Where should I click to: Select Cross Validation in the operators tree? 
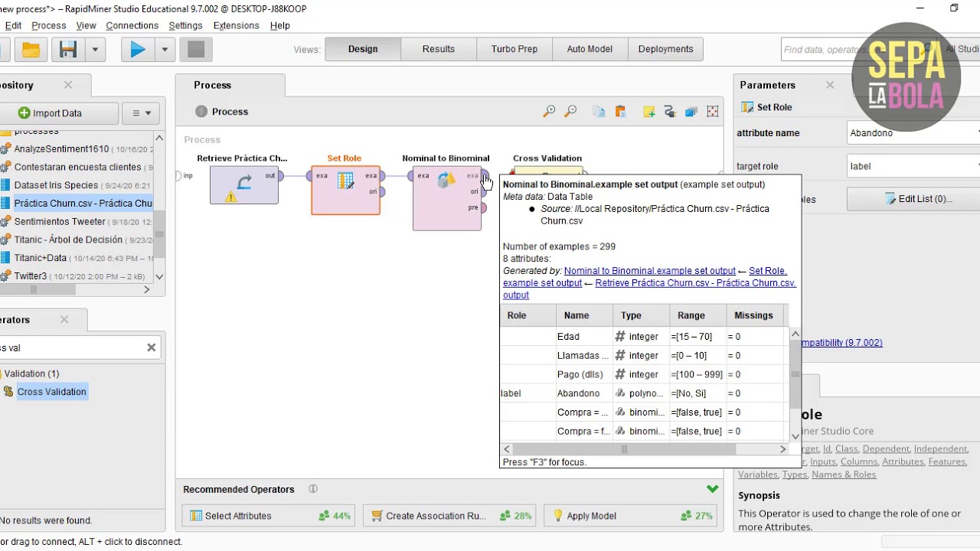tap(51, 392)
